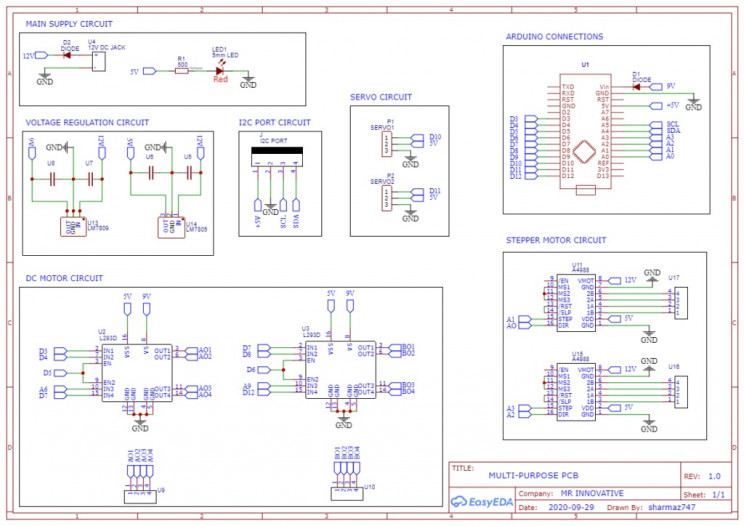The width and height of the screenshot is (744, 526).
Task: Select the MR INNOVATIVE company text
Action: [x=592, y=494]
